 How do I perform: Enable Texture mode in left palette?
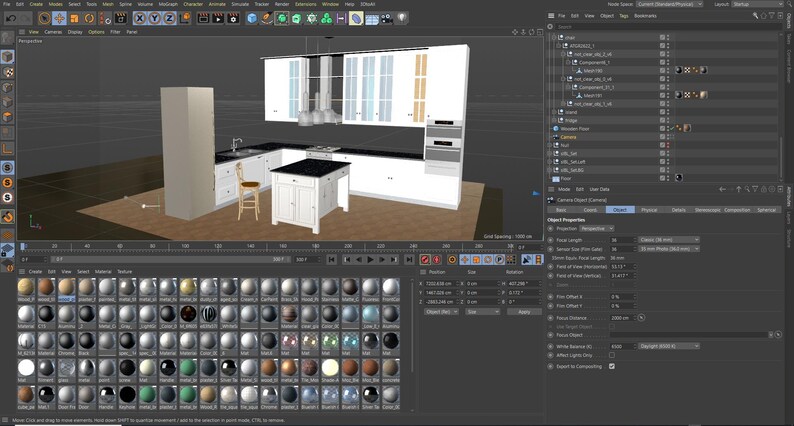pos(7,72)
